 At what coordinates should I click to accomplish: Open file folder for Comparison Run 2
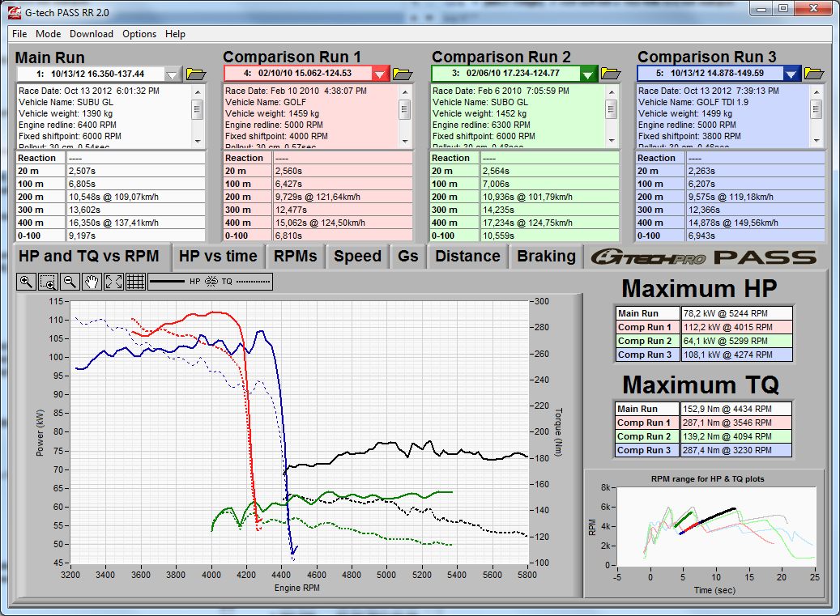(610, 74)
